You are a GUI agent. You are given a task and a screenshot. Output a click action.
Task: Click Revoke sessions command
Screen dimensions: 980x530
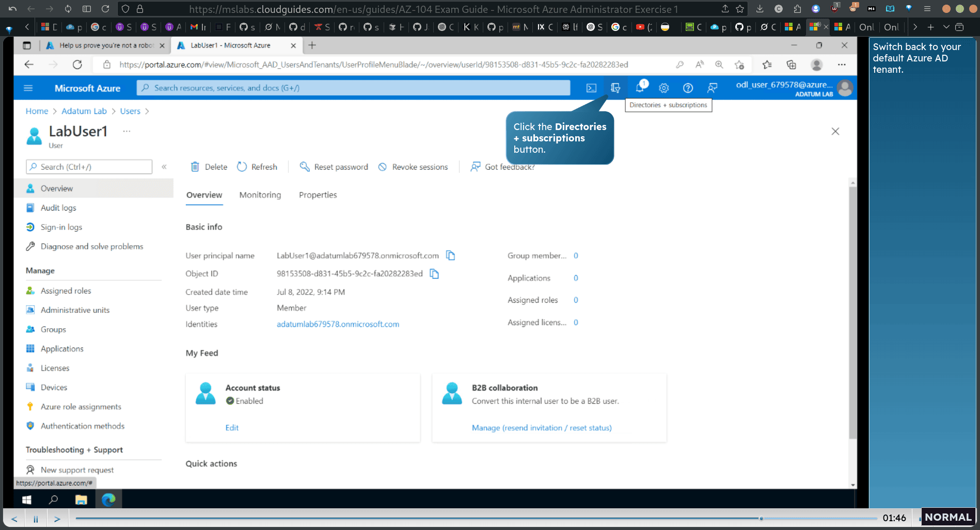(413, 167)
